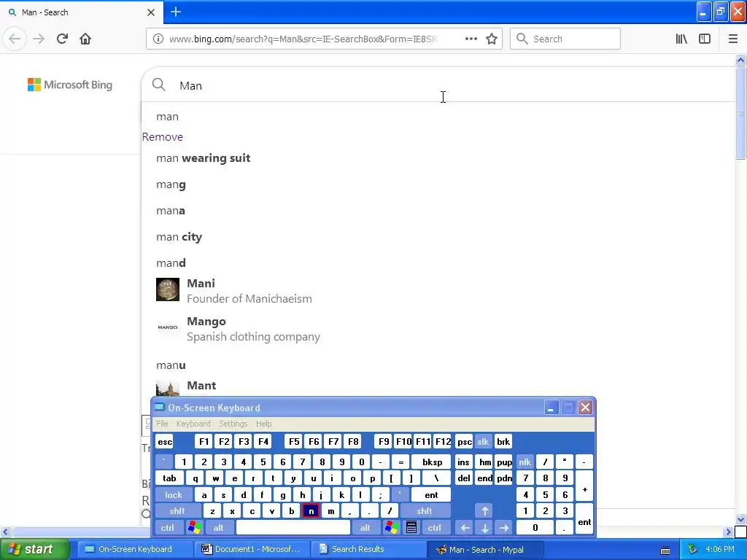
Task: Click the spacebar key
Action: point(293,528)
